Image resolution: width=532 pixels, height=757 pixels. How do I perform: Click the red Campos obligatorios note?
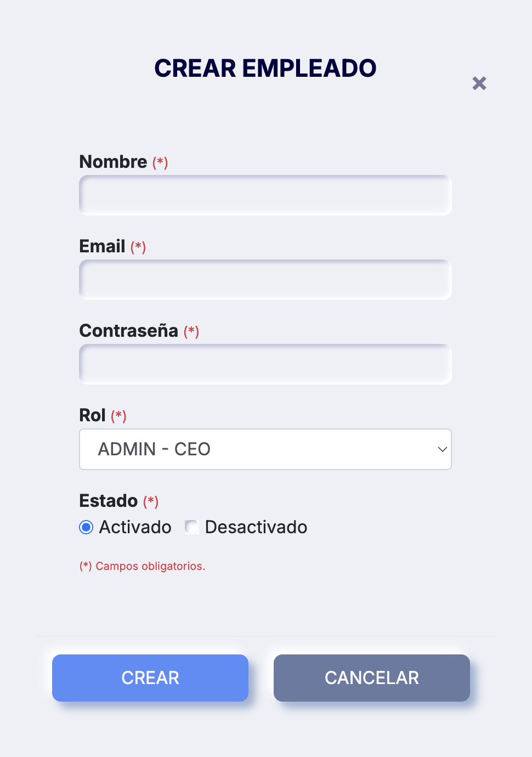click(143, 566)
